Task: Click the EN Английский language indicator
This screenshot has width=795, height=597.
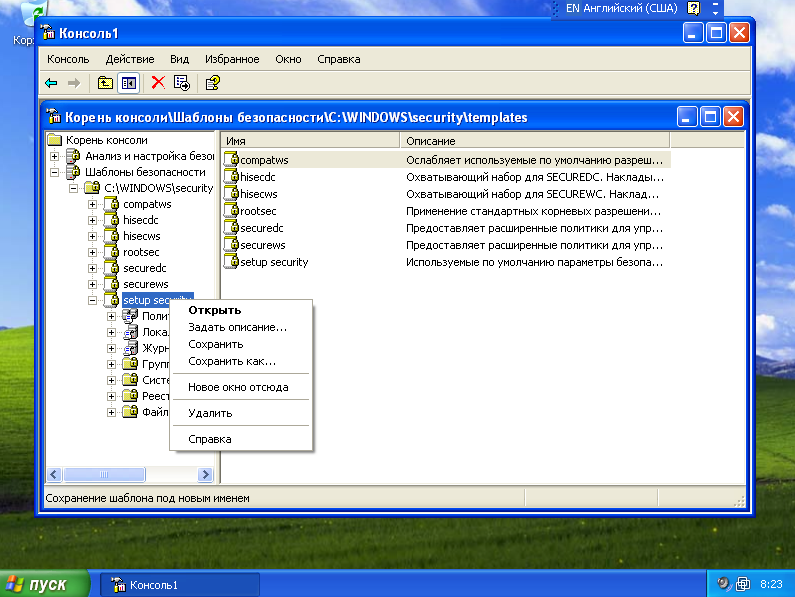Action: point(621,8)
